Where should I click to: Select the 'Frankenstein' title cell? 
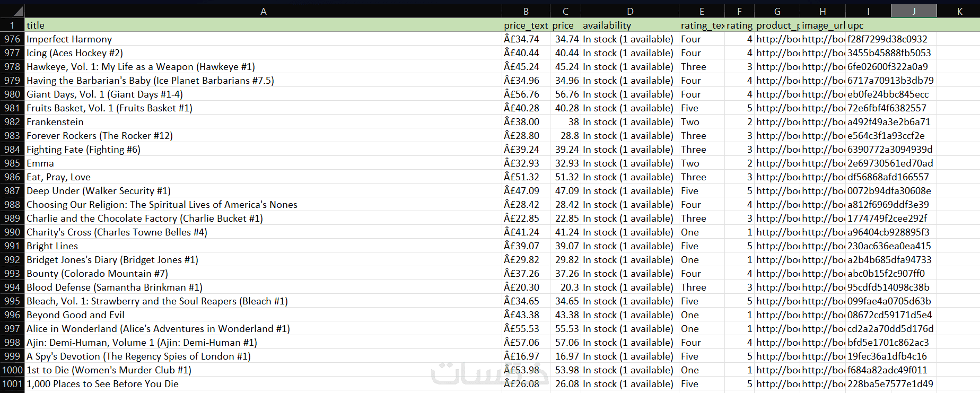click(x=263, y=122)
